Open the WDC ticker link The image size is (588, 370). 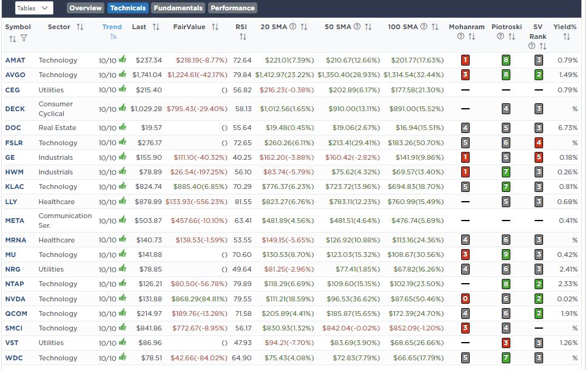click(14, 358)
